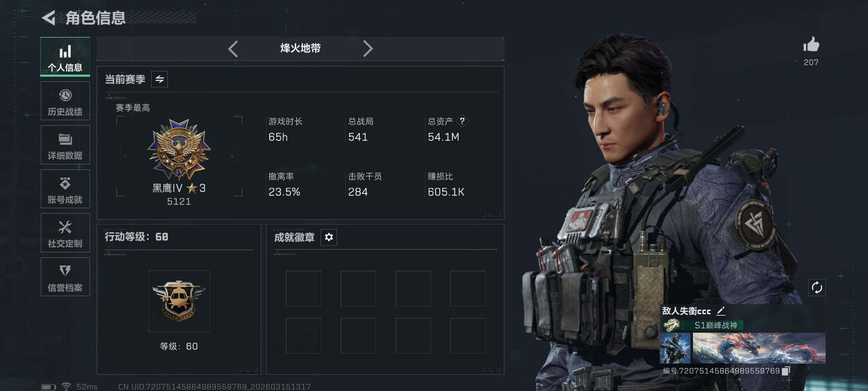
Task: Toggle the season swap icon beside 当前赛季
Action: click(159, 79)
